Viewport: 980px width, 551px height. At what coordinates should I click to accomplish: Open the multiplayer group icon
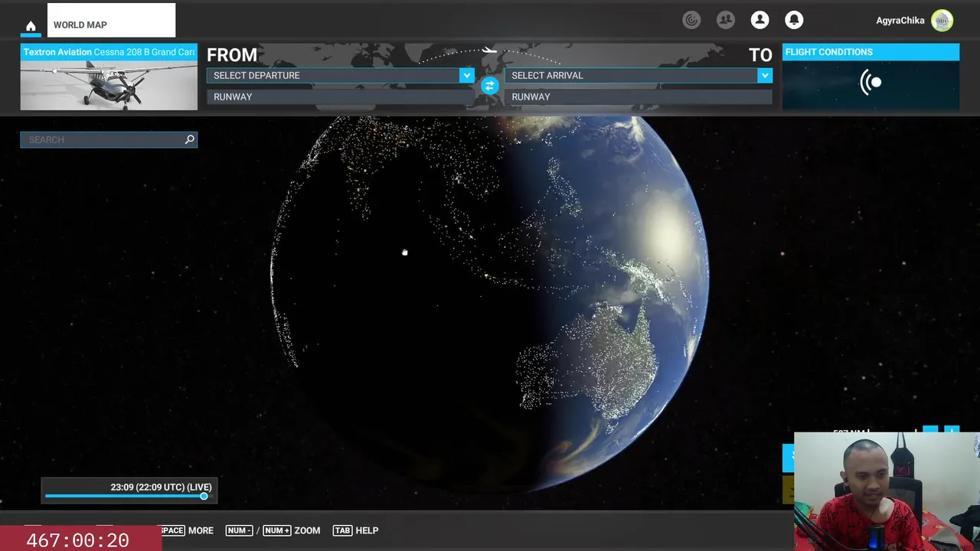725,20
